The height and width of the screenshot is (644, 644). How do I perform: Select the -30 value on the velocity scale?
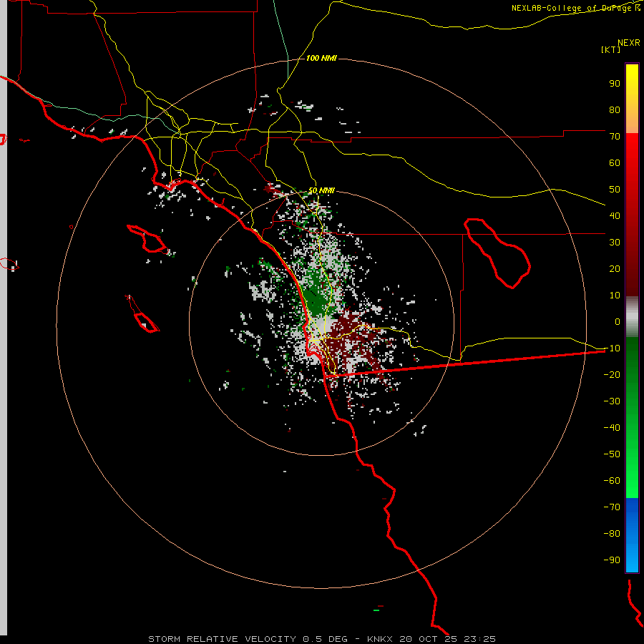point(612,401)
